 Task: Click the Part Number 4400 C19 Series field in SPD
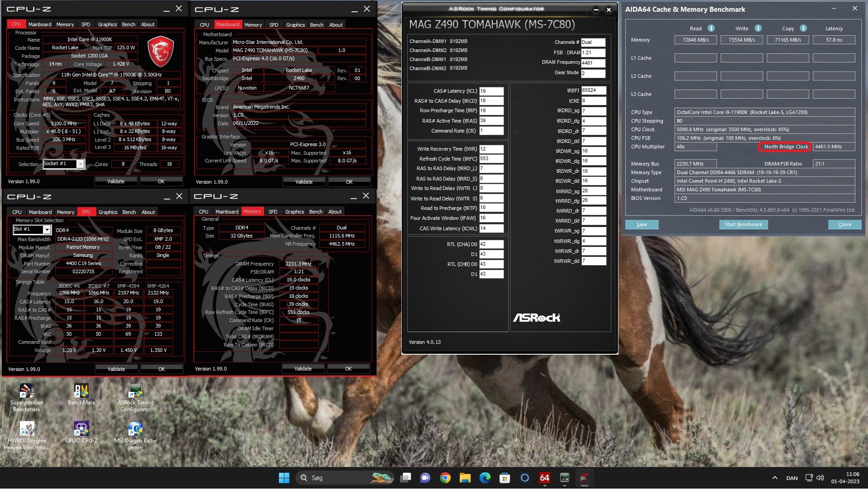(x=83, y=263)
